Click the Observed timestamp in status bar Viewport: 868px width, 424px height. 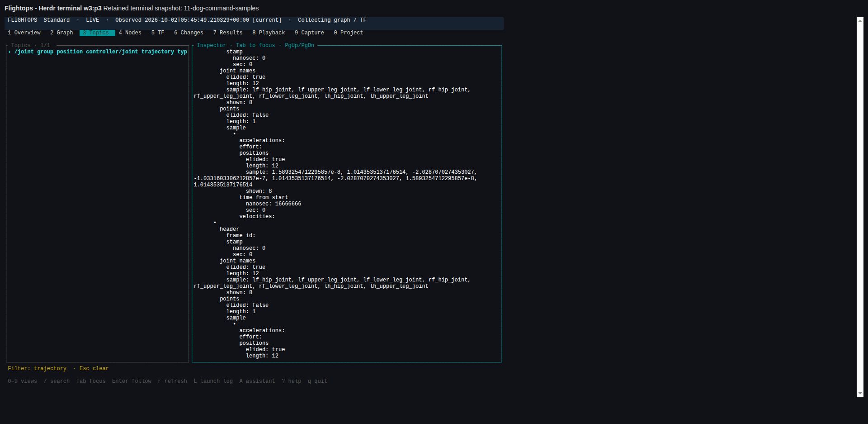[x=198, y=20]
